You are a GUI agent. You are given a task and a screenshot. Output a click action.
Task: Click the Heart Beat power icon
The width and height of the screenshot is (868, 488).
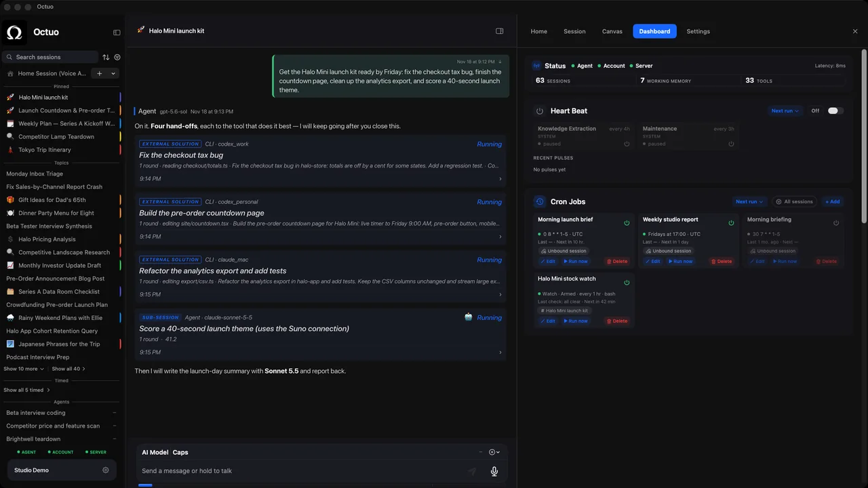click(x=540, y=111)
